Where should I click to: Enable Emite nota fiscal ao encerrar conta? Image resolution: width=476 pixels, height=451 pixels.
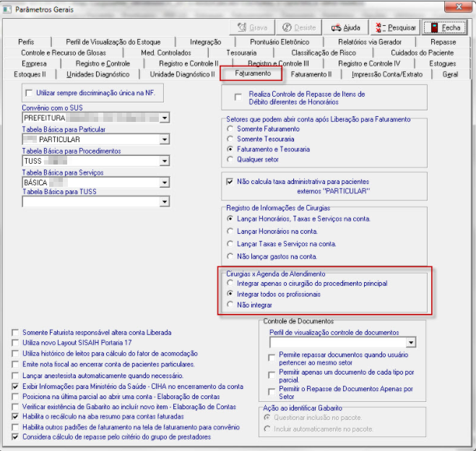coord(15,364)
